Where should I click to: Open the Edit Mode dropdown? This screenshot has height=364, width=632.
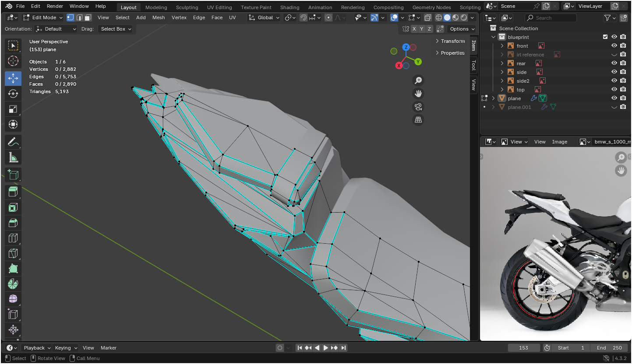[x=42, y=17]
